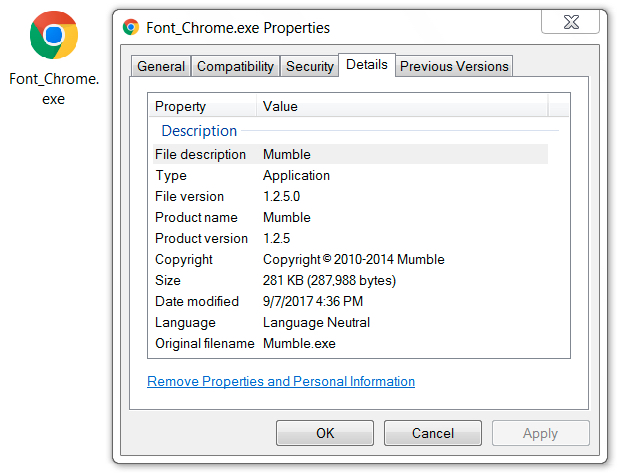Click the Copyright 2010-2014 Mumble value
The width and height of the screenshot is (618, 475).
(354, 259)
